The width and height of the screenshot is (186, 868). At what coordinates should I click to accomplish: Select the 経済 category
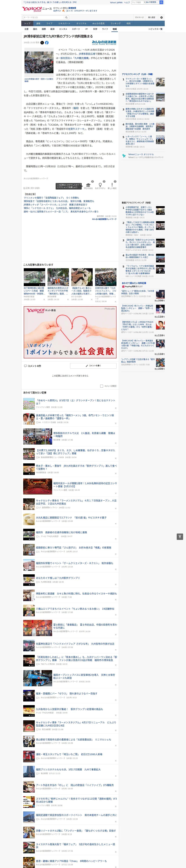pyautogui.click(x=52, y=29)
